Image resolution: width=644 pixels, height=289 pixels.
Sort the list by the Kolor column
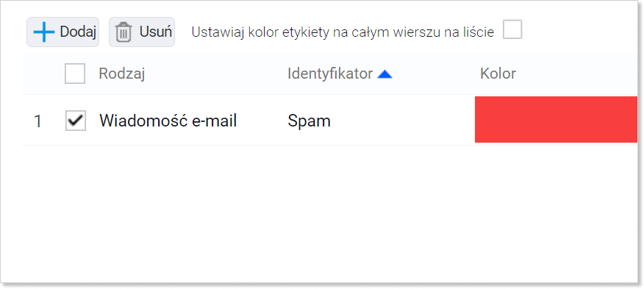[498, 74]
